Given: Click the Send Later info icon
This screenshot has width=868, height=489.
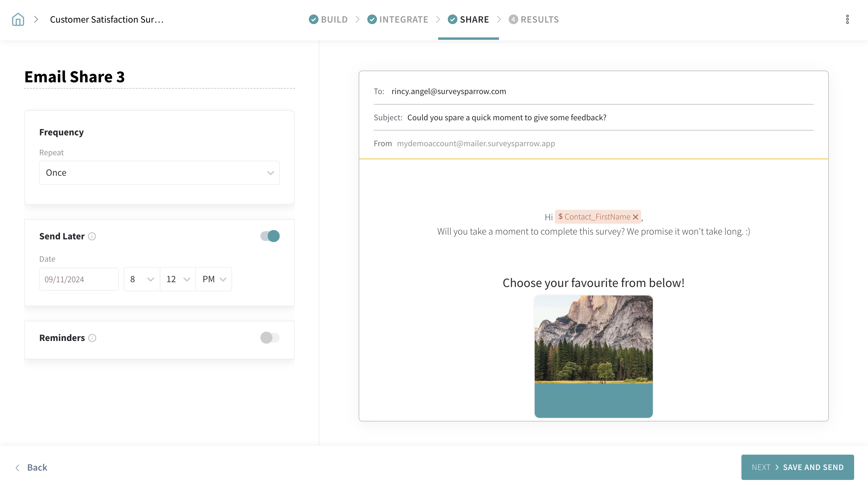Looking at the screenshot, I should click(92, 236).
